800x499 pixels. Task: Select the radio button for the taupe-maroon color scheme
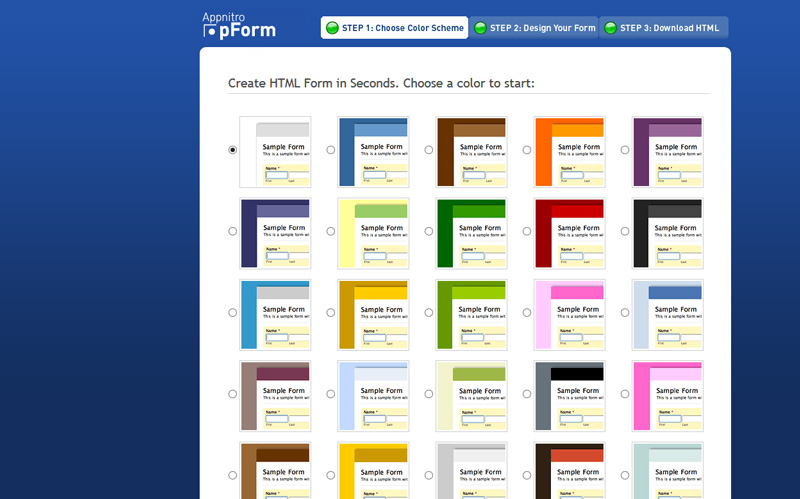(x=233, y=394)
